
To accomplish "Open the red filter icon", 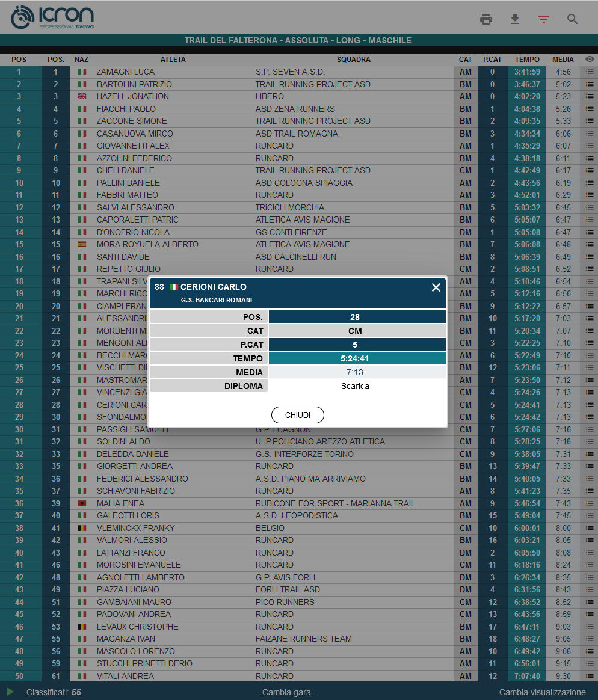I will pyautogui.click(x=544, y=19).
